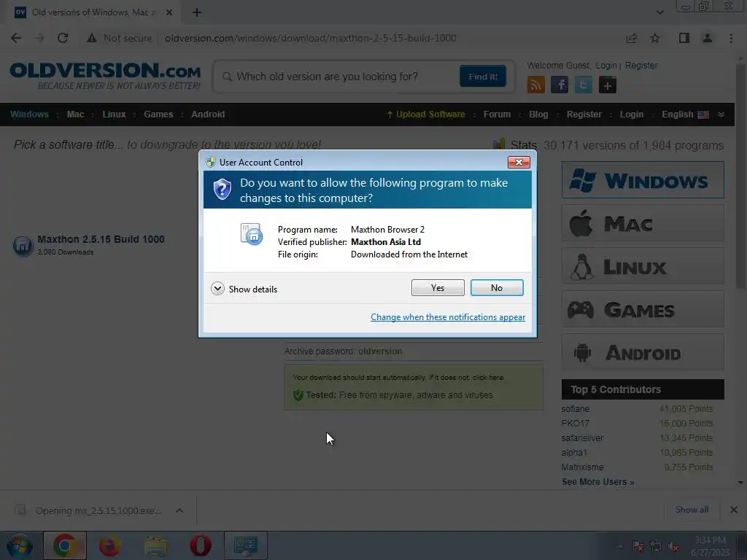
Task: Click the large Linux platform button
Action: point(643,266)
